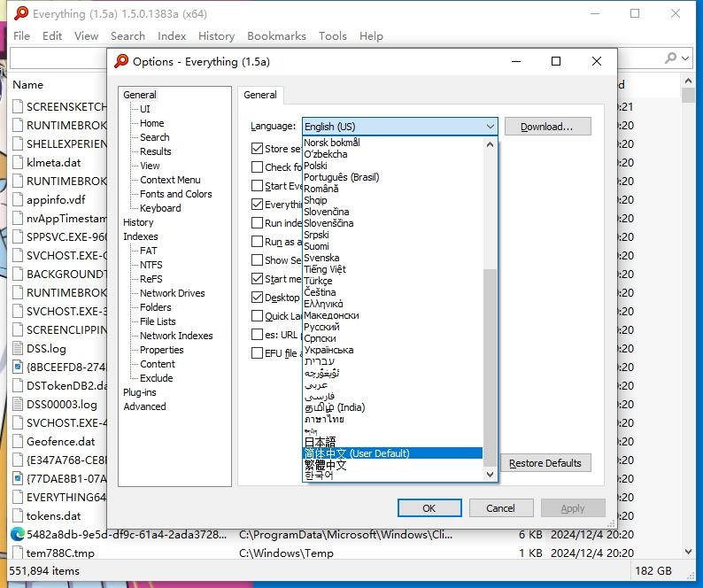Click the log file icon beside DSS00003.log
Screen dimensions: 703x588
[x=18, y=404]
